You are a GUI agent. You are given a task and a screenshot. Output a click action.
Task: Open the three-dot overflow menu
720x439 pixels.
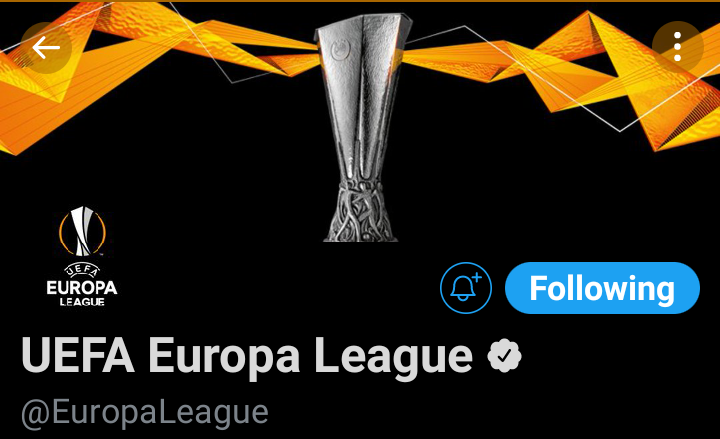(x=677, y=46)
